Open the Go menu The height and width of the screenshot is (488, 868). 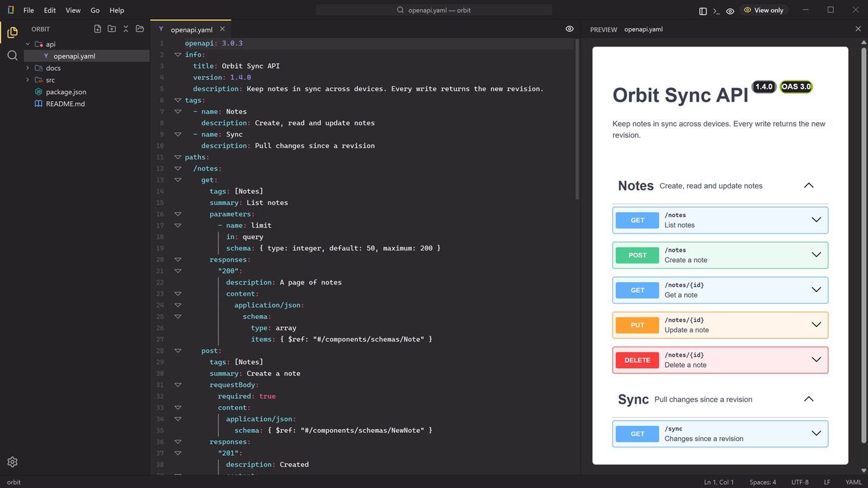pyautogui.click(x=95, y=11)
